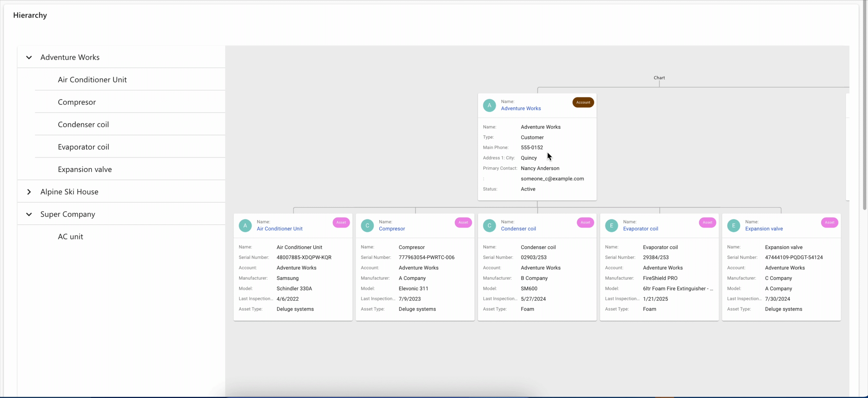Click last inspection date 4/6/2022
This screenshot has width=868, height=398.
(288, 299)
